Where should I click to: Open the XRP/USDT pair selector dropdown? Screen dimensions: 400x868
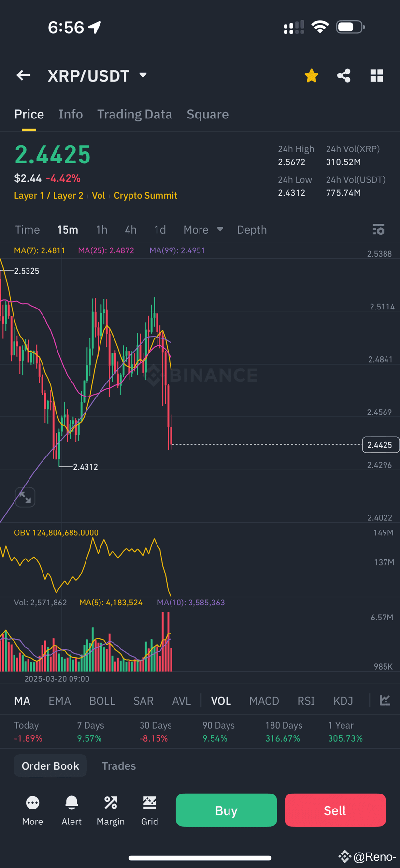click(x=97, y=76)
